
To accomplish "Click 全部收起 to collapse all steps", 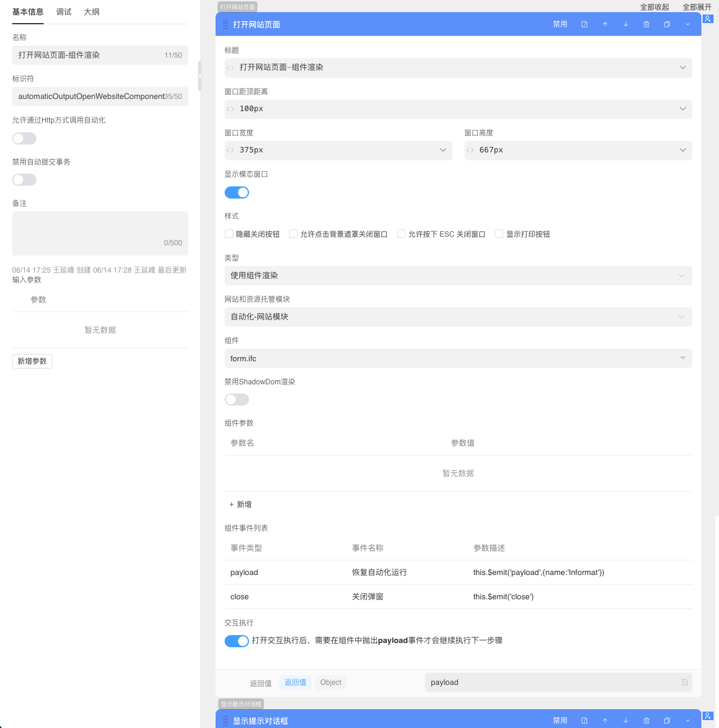I will [654, 7].
